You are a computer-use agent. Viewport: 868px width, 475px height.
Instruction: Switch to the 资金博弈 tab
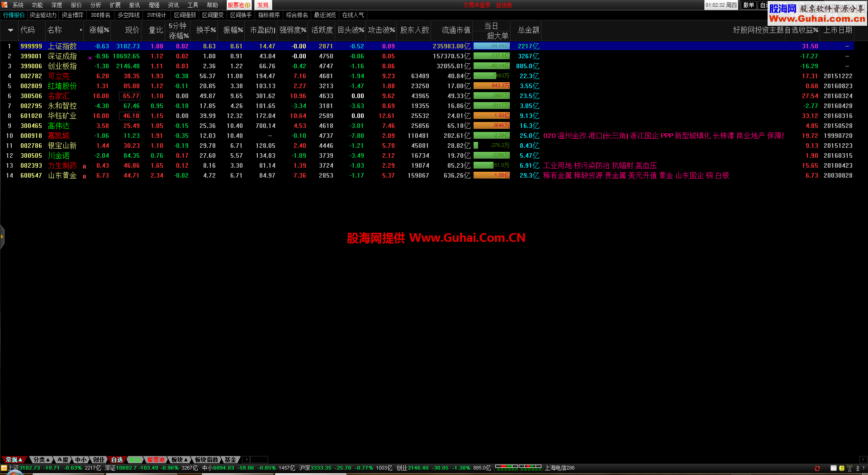pyautogui.click(x=72, y=15)
